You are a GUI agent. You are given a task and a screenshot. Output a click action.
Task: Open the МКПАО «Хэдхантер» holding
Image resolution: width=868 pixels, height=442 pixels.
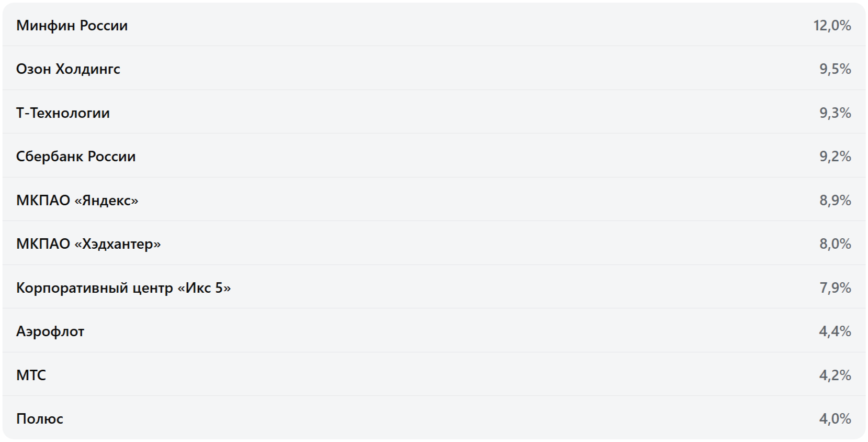(x=88, y=244)
